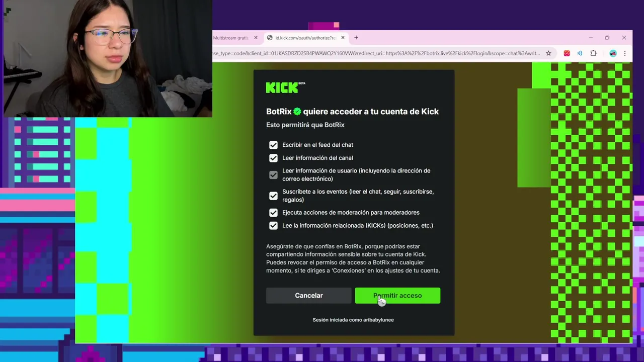Image resolution: width=644 pixels, height=362 pixels.
Task: Uncheck Suscríbete a los eventos
Action: (x=273, y=196)
